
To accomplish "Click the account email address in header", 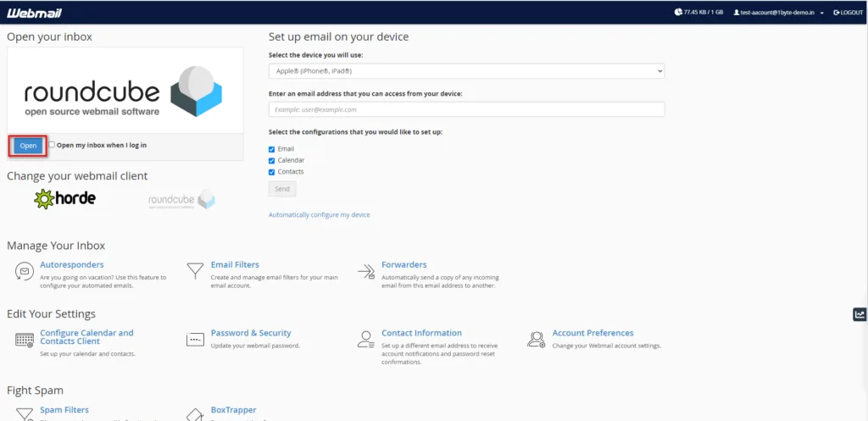I will click(x=777, y=12).
